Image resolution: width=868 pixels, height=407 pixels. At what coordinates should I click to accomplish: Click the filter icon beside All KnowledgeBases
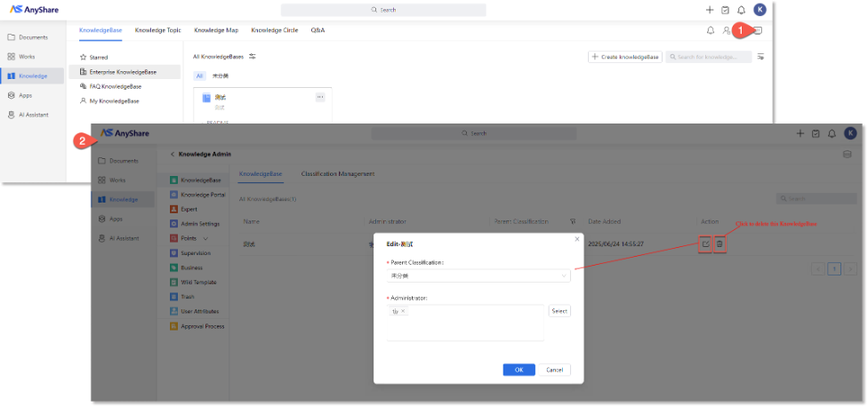click(x=253, y=56)
